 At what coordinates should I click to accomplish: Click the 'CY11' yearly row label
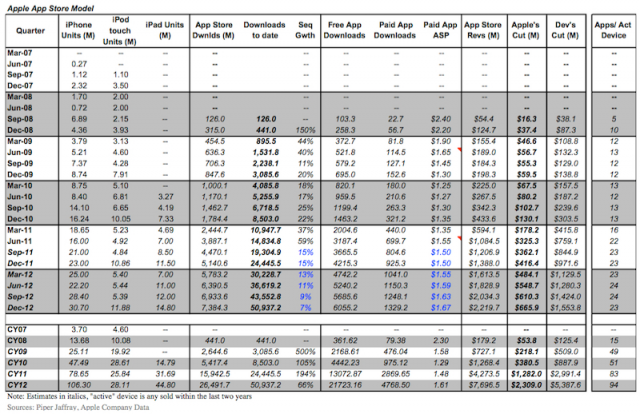[17, 374]
